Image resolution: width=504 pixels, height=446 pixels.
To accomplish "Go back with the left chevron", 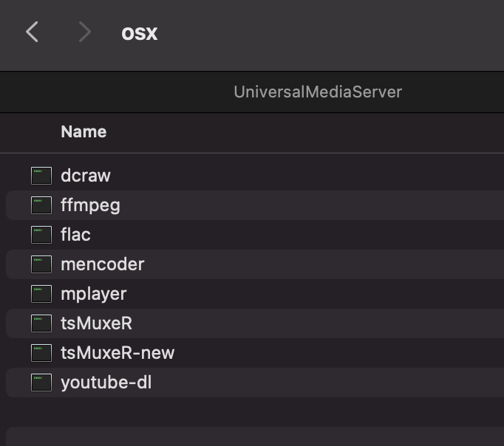I will 32,32.
